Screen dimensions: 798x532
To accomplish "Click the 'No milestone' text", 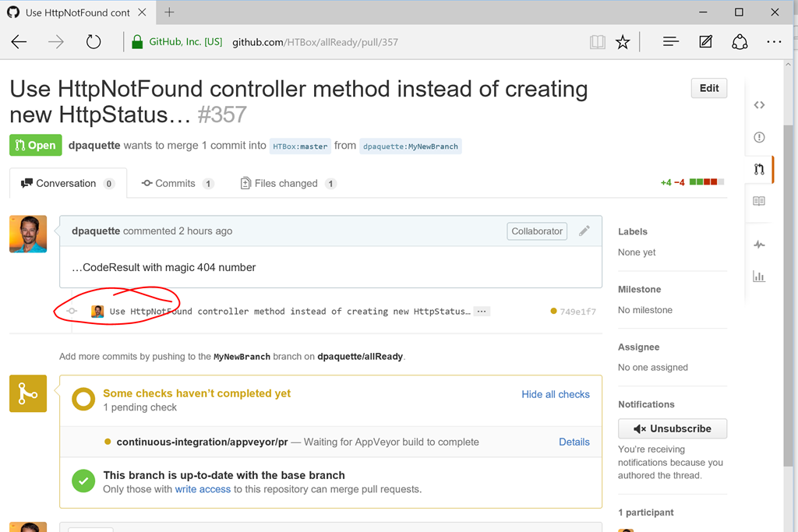I will (644, 310).
